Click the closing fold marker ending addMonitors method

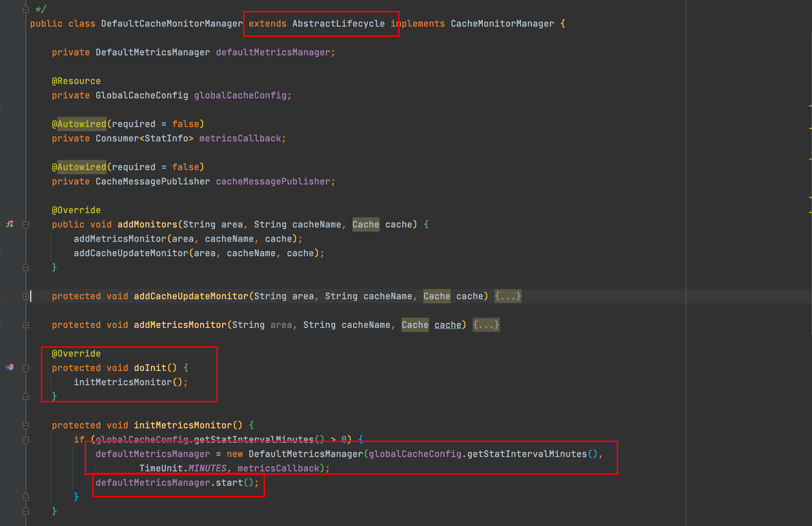(26, 267)
